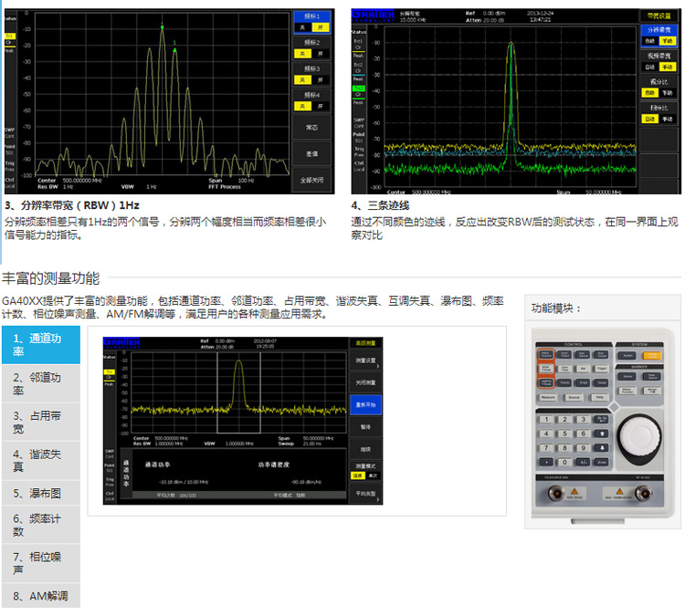Screen dimensions: 685x616
Task: Open the 占用带宽 tab
Action: (40, 423)
